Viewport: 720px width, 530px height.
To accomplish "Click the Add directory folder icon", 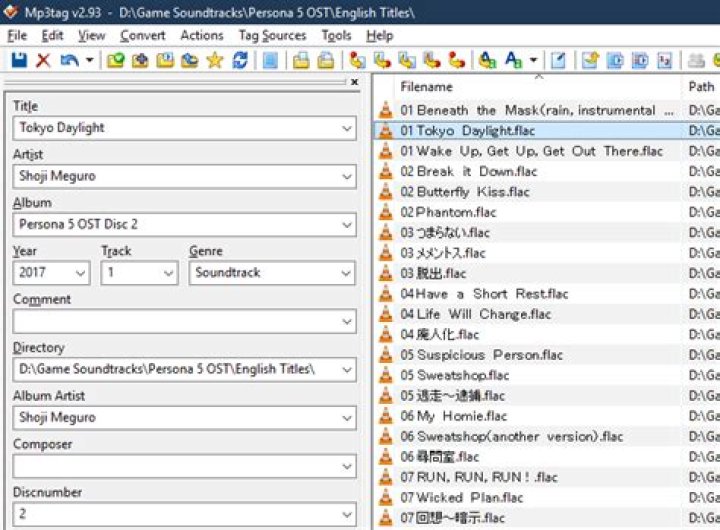I will coord(140,60).
